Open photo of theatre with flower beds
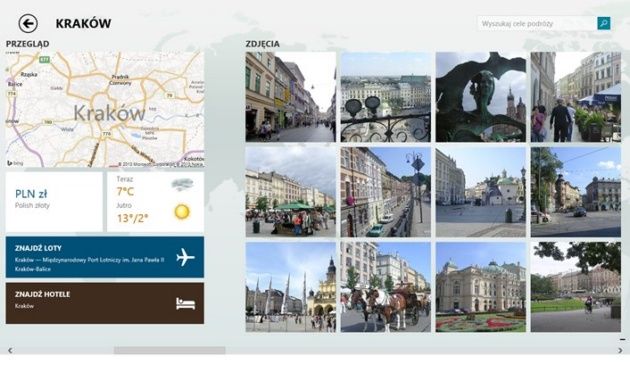Screen dimensions: 630x381 pyautogui.click(x=481, y=287)
